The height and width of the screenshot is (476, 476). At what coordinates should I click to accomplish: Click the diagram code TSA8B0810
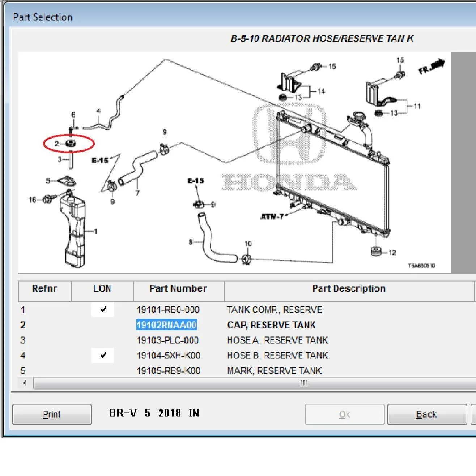pos(421,265)
